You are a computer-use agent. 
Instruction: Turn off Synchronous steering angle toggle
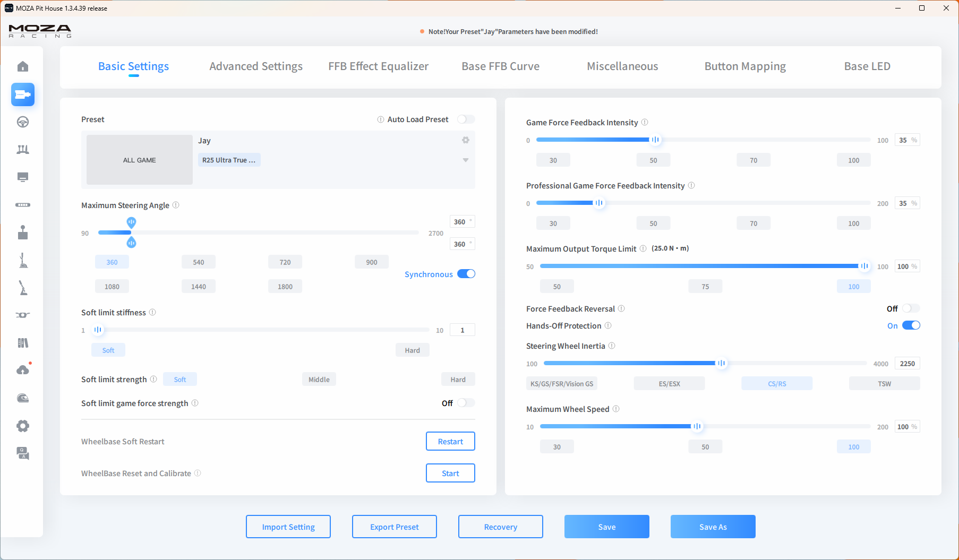pos(466,274)
